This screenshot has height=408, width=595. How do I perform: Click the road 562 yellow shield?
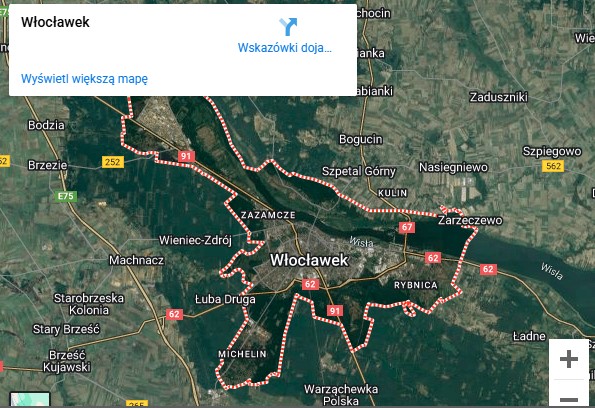coord(553,166)
